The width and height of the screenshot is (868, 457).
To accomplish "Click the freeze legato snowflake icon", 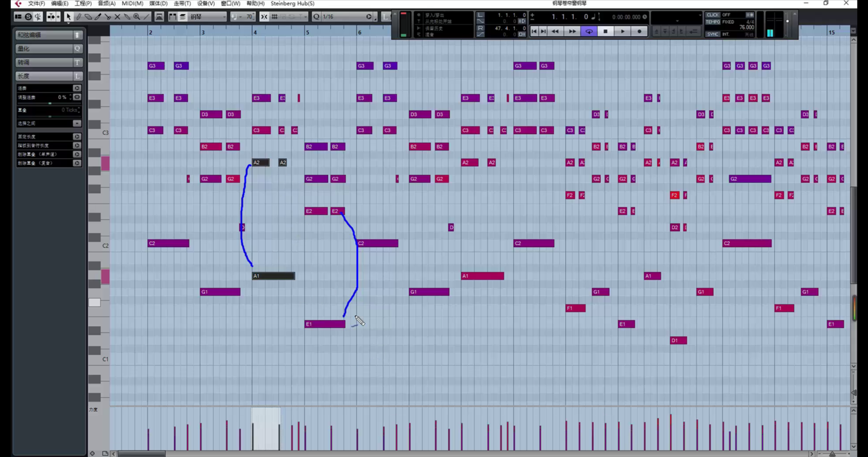I will tap(77, 97).
